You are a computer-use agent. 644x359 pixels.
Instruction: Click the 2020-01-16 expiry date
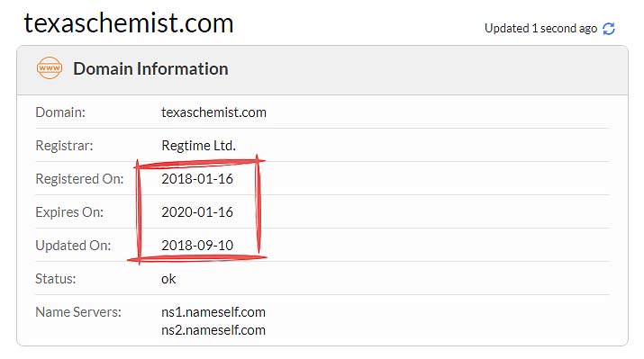197,212
